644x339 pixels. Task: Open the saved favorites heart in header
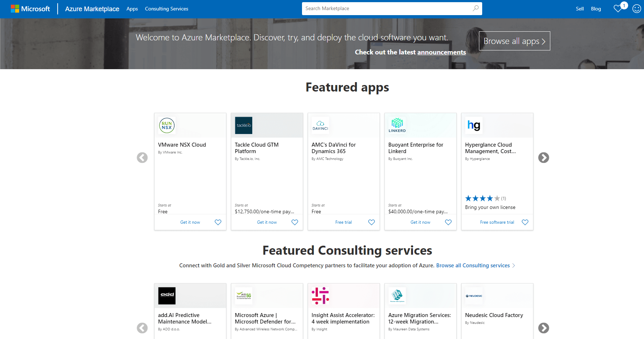click(x=618, y=8)
